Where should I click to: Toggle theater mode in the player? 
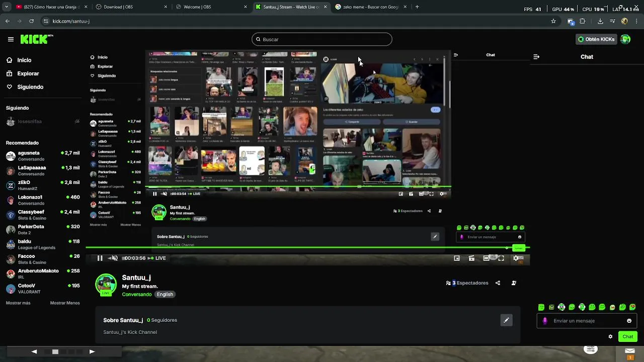click(486, 258)
